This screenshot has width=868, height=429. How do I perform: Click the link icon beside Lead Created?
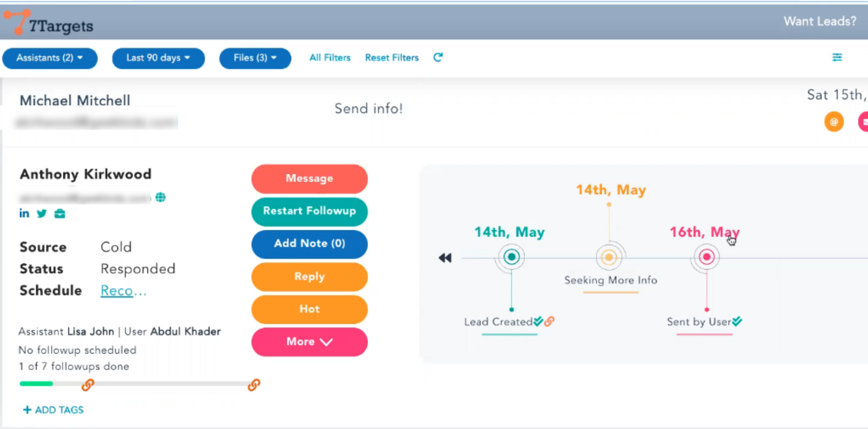point(549,322)
